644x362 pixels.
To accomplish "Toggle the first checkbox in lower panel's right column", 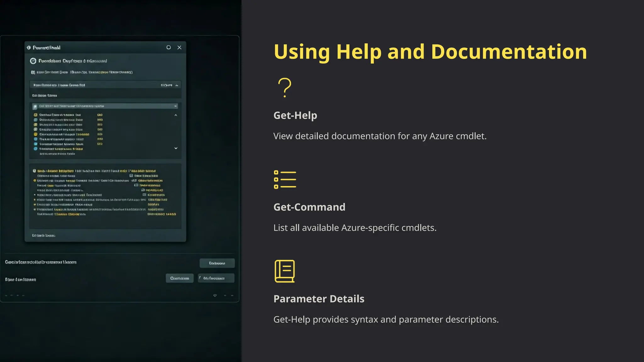I will 131,176.
